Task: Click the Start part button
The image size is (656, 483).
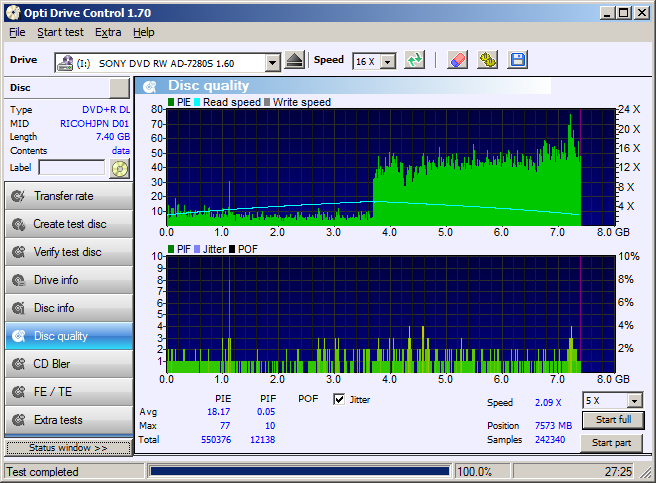Action: coord(611,443)
